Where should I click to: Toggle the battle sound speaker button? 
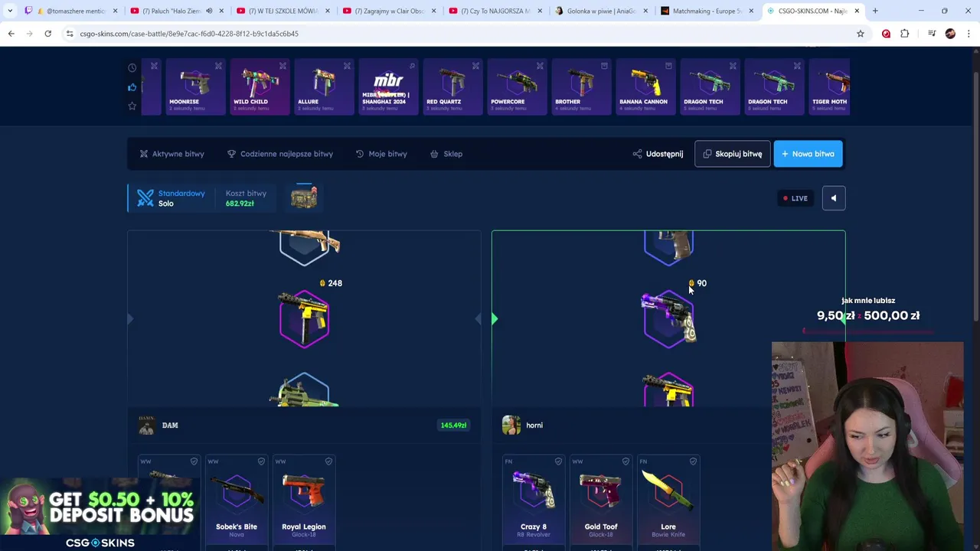click(x=834, y=198)
